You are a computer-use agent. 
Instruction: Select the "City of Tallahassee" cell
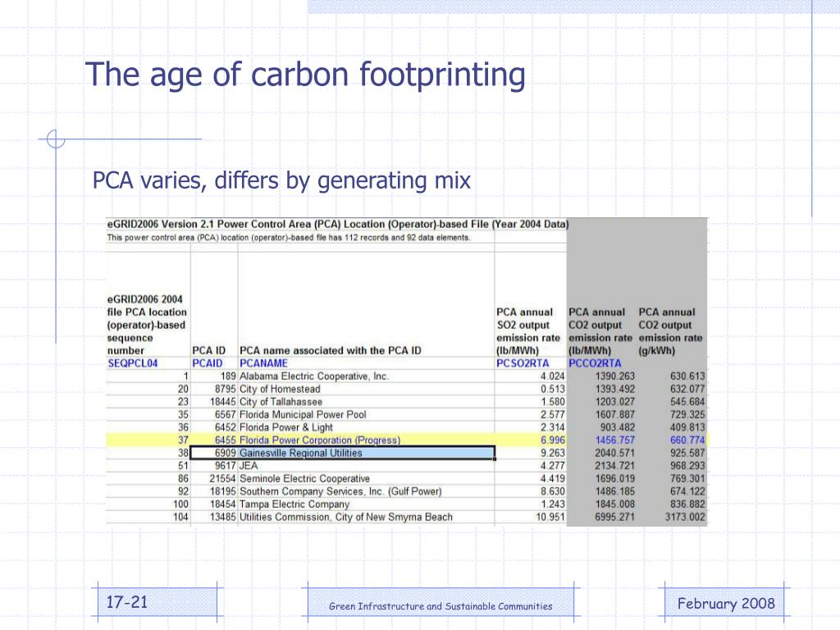click(x=281, y=402)
